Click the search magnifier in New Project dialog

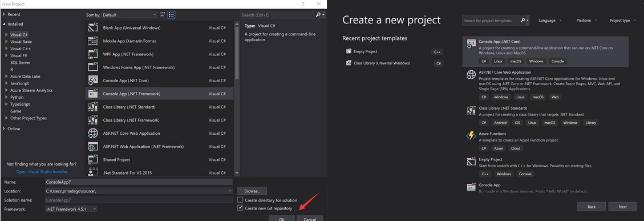[x=318, y=15]
